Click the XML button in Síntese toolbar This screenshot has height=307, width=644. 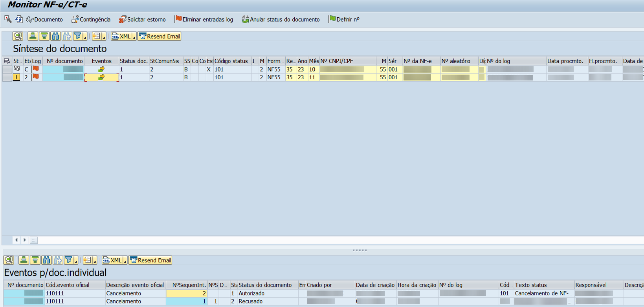tap(121, 36)
